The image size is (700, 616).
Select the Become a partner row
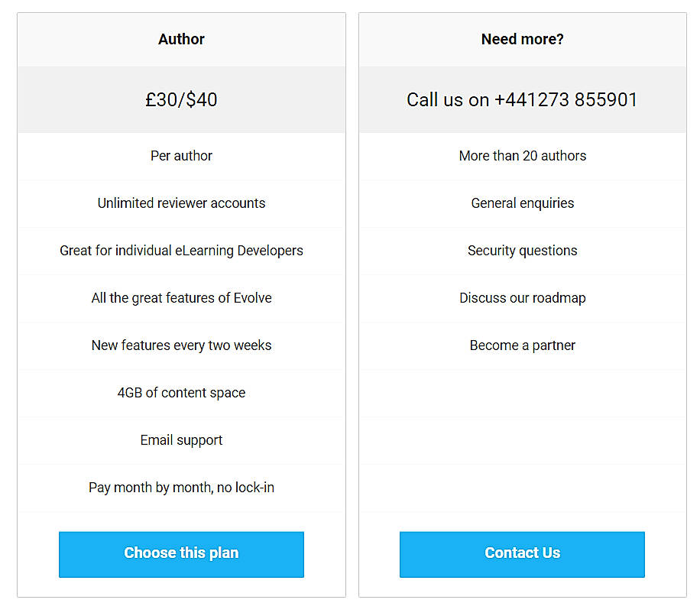[x=522, y=345]
